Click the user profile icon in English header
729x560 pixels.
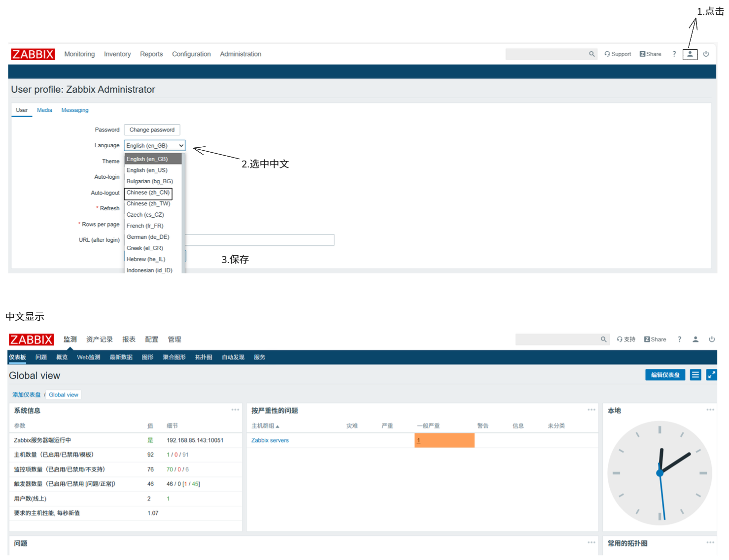[690, 54]
